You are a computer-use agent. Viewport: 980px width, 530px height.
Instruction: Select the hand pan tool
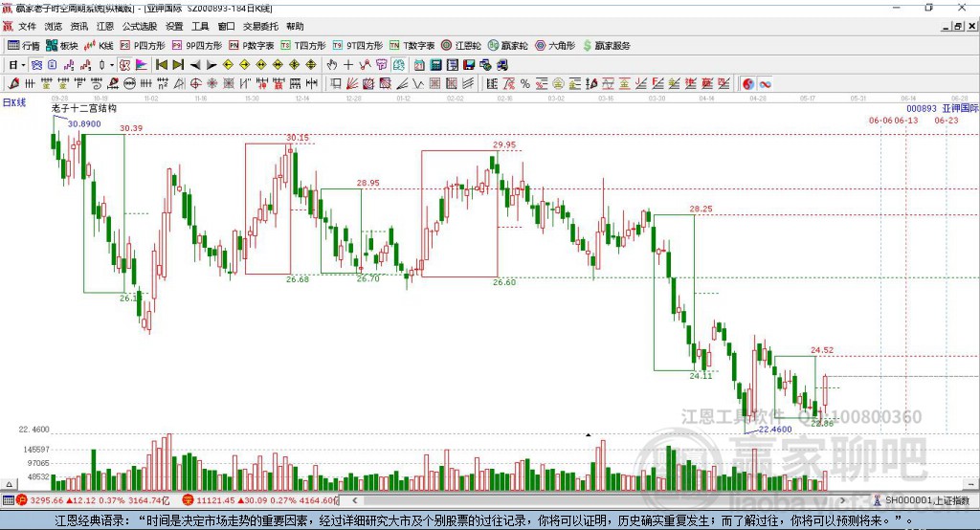pos(332,65)
